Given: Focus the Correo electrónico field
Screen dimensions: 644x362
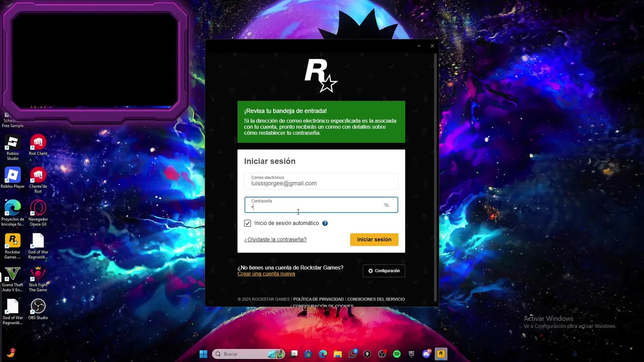Looking at the screenshot, I should (321, 181).
